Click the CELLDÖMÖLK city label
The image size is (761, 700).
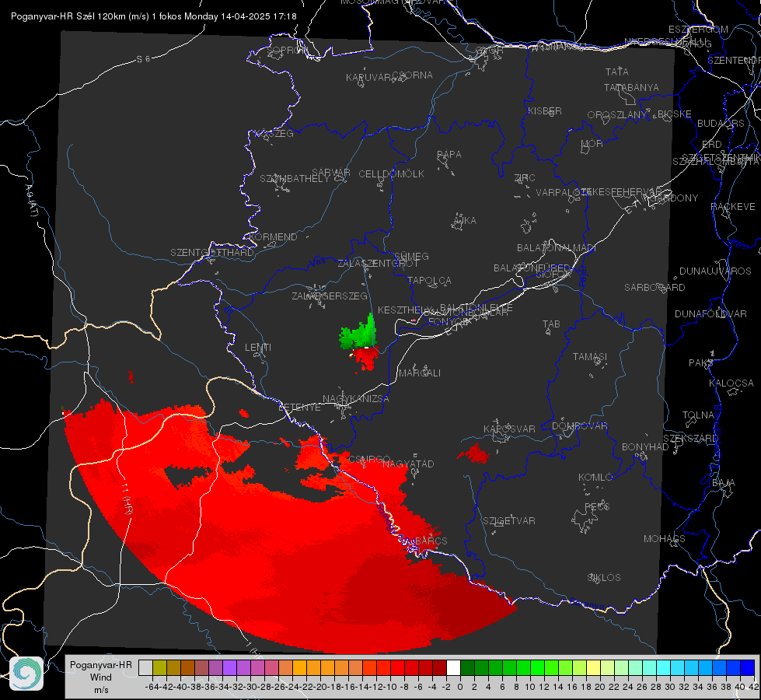coord(391,174)
